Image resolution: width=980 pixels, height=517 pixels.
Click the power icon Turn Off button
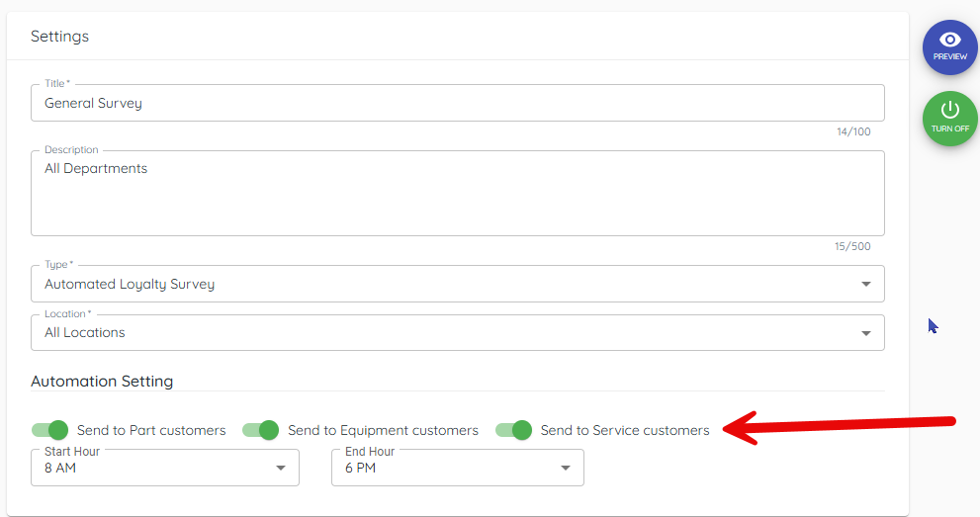(x=949, y=118)
